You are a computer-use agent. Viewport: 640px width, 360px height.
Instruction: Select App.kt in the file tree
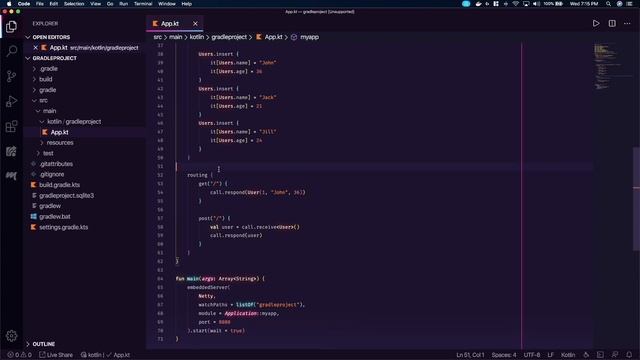coord(59,132)
